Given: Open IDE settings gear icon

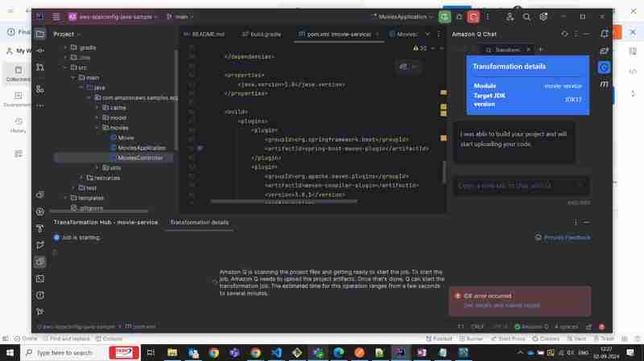Looking at the screenshot, I should click(x=543, y=17).
